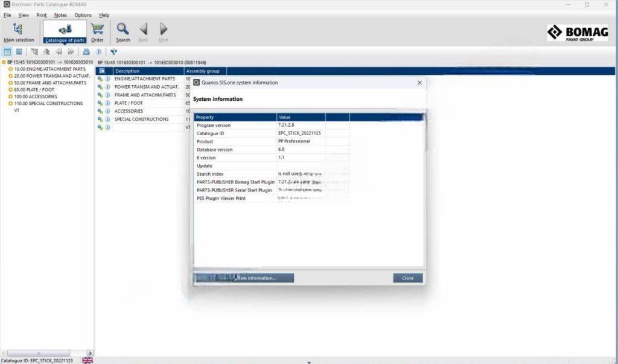Click the Close button in system information dialog
Screen dimensions: 618x364
coord(407,278)
